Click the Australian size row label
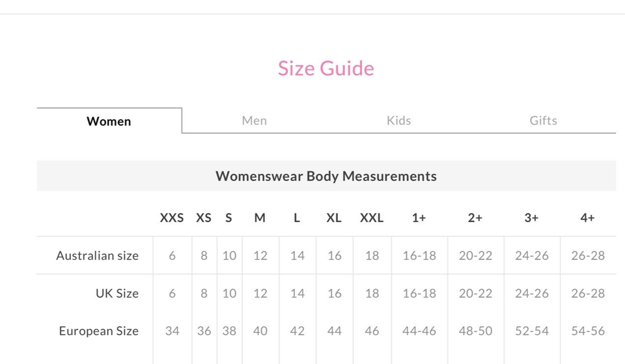 [x=97, y=256]
